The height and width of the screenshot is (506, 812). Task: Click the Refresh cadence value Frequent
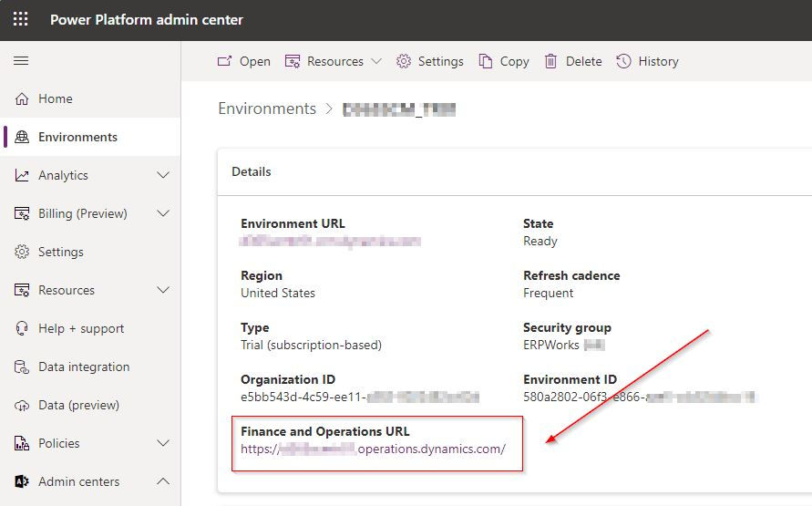(x=548, y=294)
